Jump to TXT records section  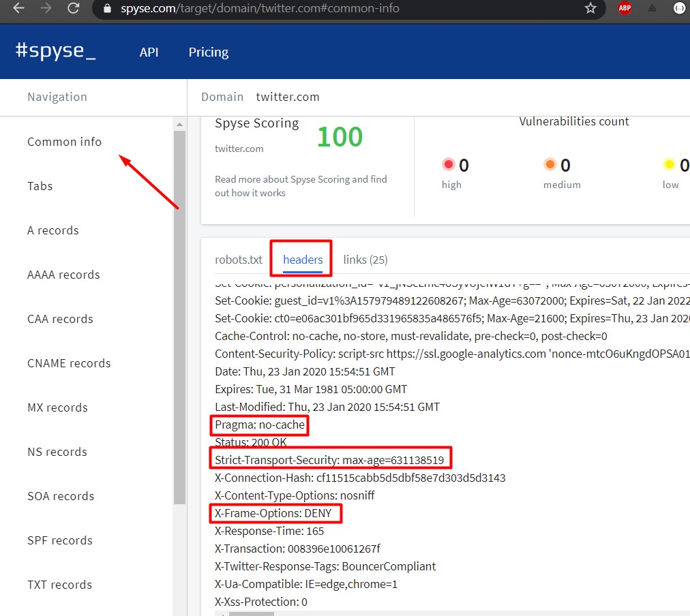tap(59, 585)
